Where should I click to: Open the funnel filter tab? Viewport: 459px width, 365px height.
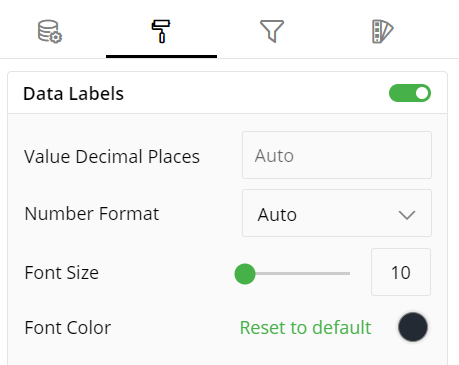[272, 31]
